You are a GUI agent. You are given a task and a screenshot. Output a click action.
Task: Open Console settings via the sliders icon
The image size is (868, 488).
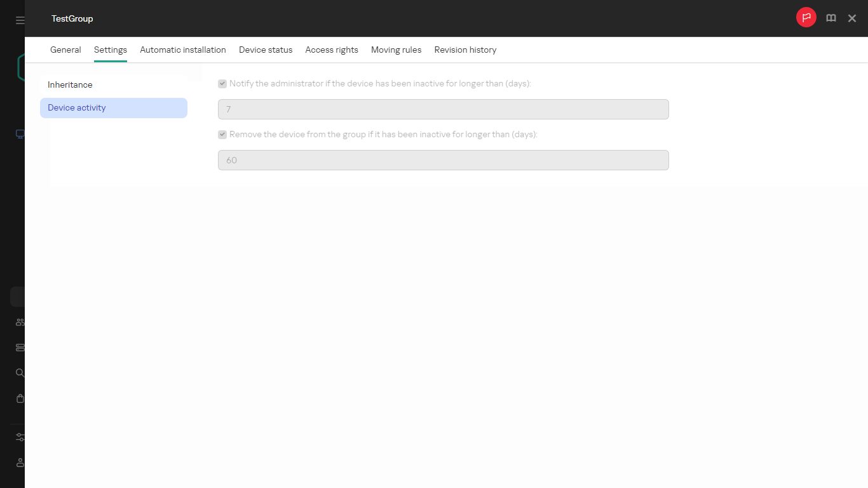(x=19, y=437)
